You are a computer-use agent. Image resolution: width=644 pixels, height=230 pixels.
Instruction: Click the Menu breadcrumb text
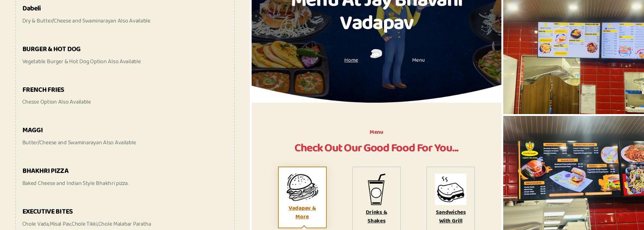tap(418, 60)
